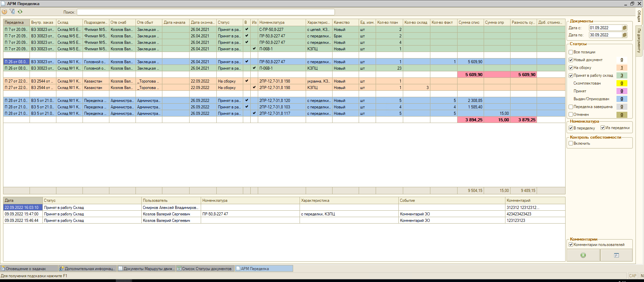Toggle the 'Из переделки' checkbox
This screenshot has width=644, height=282.
[603, 128]
